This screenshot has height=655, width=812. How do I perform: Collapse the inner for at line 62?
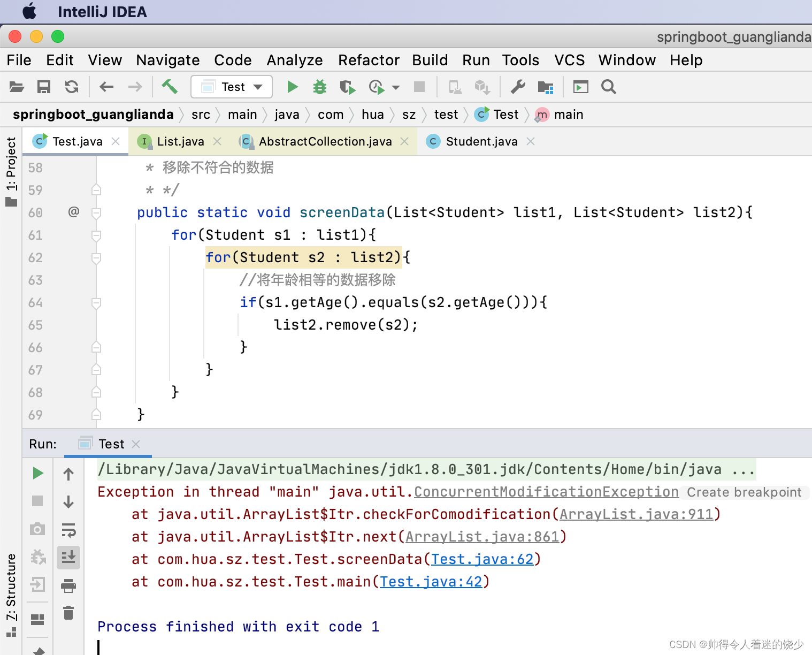click(96, 258)
